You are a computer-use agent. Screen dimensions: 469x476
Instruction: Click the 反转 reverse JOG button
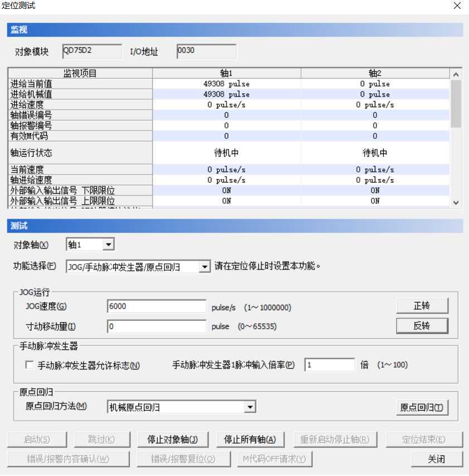[x=422, y=326]
